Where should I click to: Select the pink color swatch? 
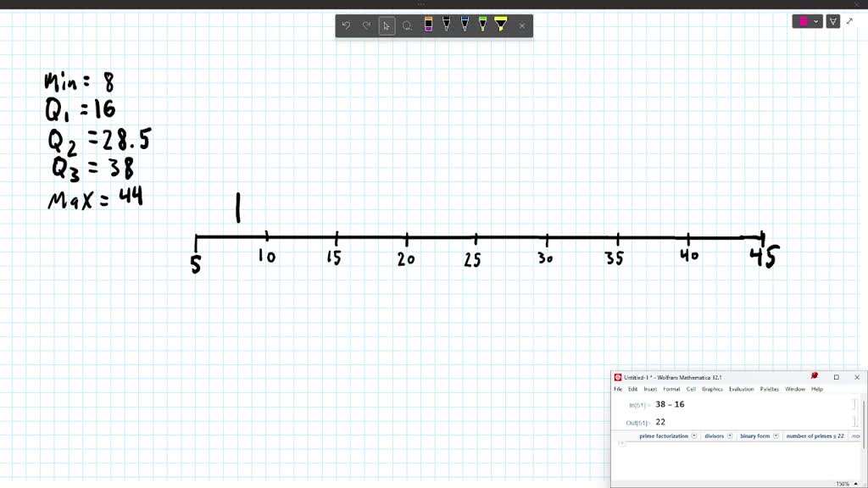coord(804,21)
